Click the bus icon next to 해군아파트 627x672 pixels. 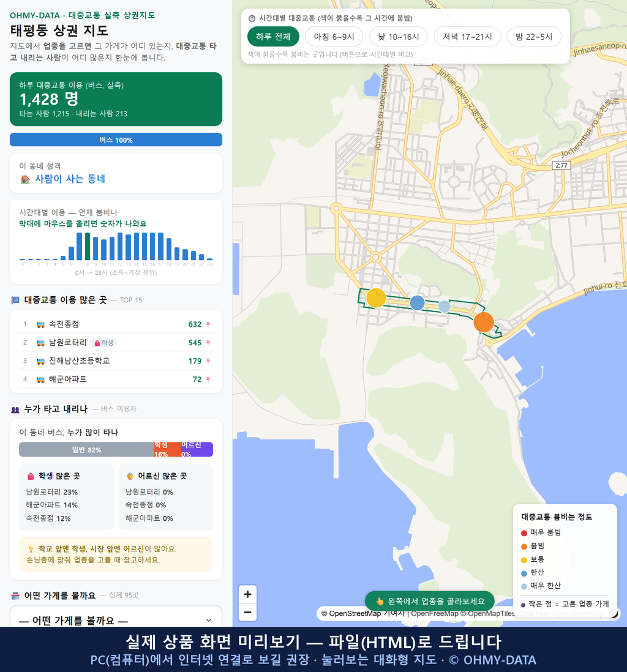click(41, 379)
